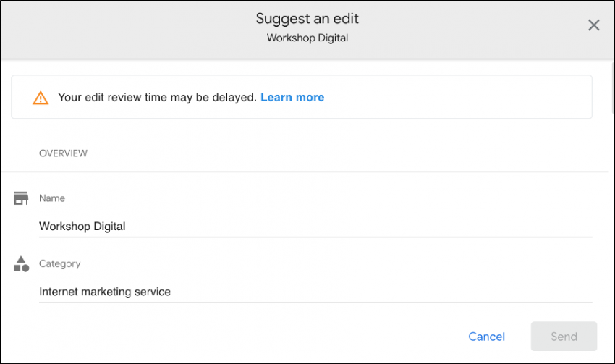Open the Learn more link
This screenshot has width=615, height=364.
tap(292, 97)
